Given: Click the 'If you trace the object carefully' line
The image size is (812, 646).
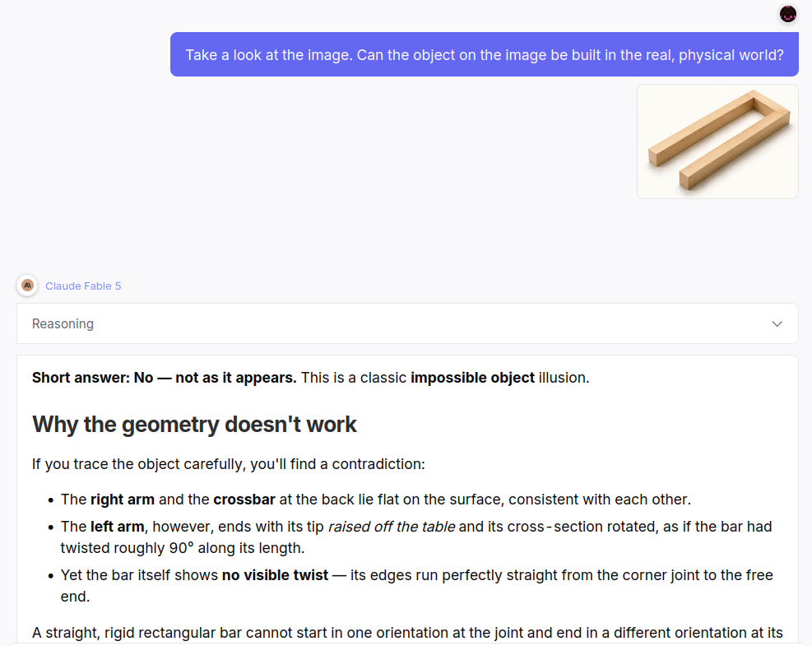Looking at the screenshot, I should [x=229, y=463].
